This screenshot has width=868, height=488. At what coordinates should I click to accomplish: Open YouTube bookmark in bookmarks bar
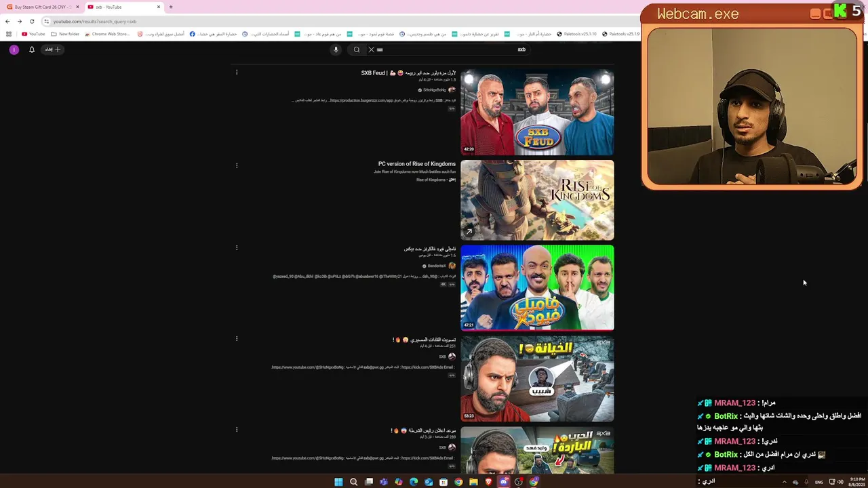33,34
